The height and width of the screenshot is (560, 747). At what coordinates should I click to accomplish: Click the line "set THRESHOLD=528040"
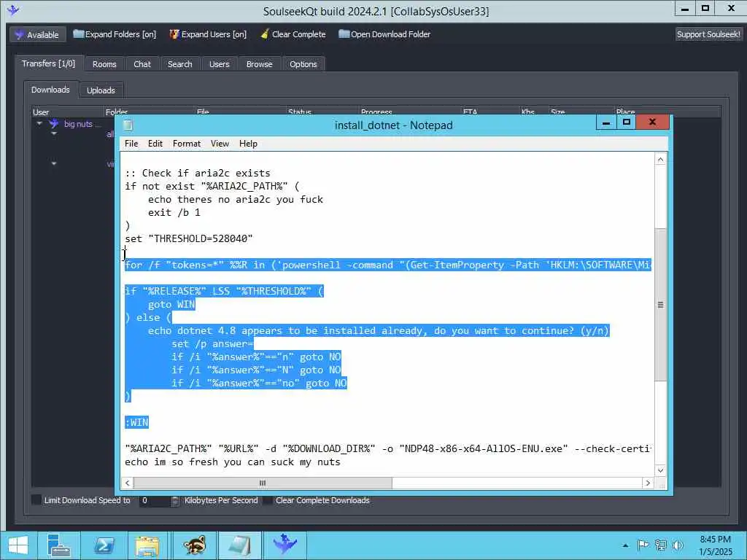(x=189, y=238)
